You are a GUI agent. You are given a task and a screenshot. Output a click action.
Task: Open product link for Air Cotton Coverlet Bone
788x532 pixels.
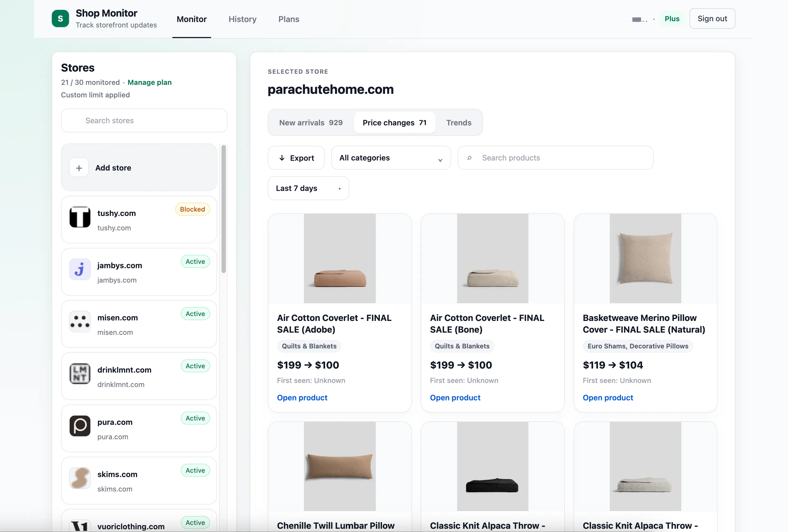(x=455, y=398)
